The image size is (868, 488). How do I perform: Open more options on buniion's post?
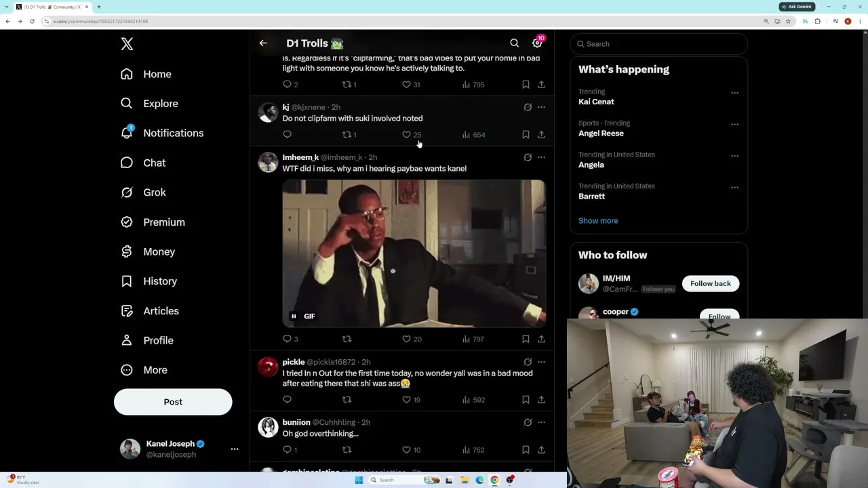pyautogui.click(x=541, y=422)
